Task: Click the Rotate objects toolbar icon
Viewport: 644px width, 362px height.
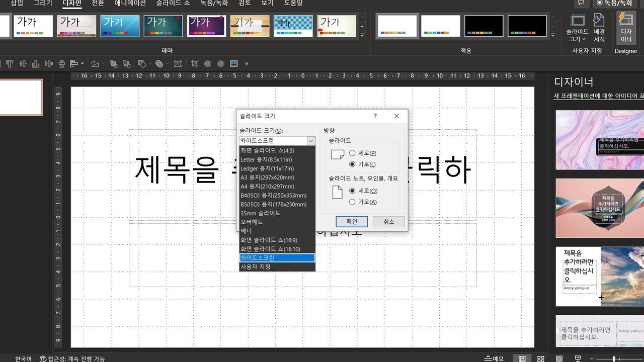Action: (x=95, y=64)
